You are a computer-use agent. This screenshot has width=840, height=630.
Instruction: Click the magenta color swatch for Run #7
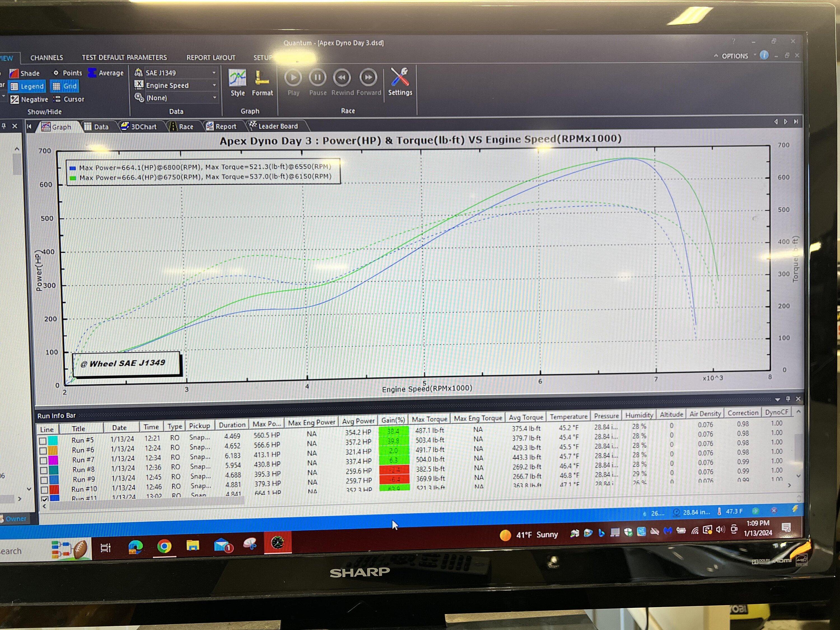click(53, 460)
